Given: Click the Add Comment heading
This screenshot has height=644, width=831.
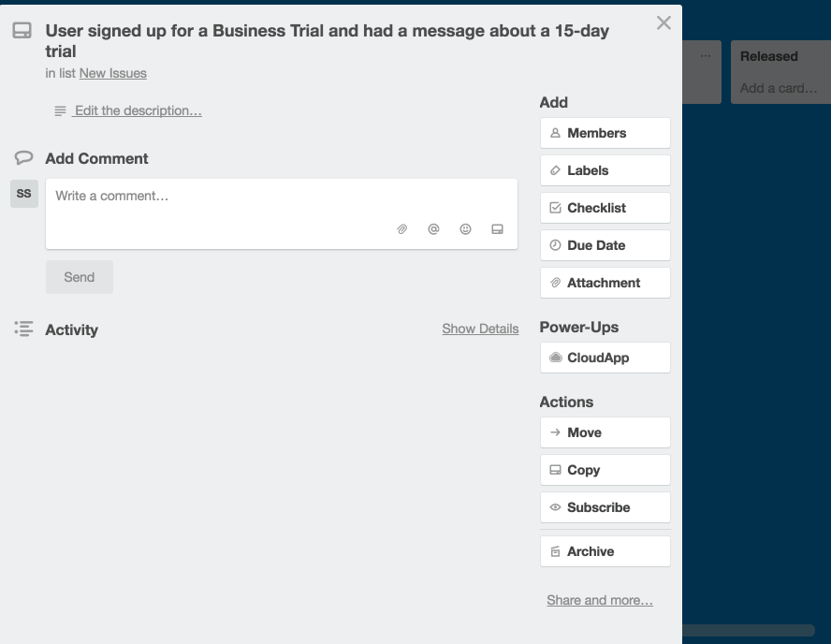Looking at the screenshot, I should pyautogui.click(x=96, y=158).
